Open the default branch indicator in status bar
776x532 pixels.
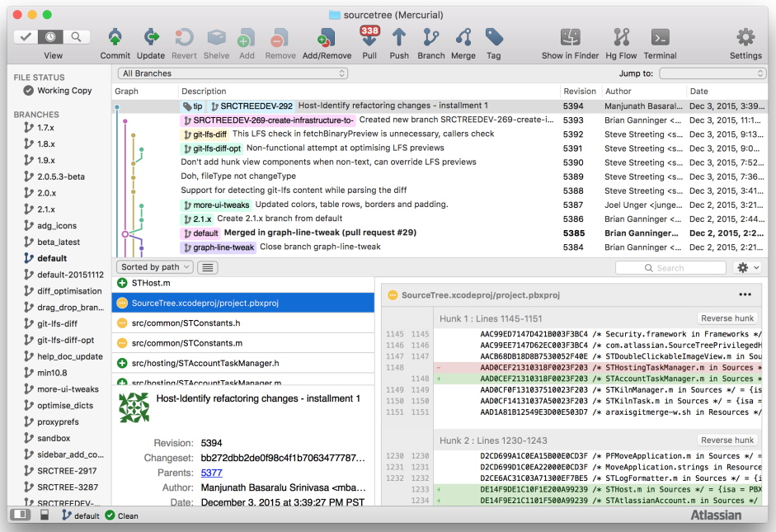[81, 516]
